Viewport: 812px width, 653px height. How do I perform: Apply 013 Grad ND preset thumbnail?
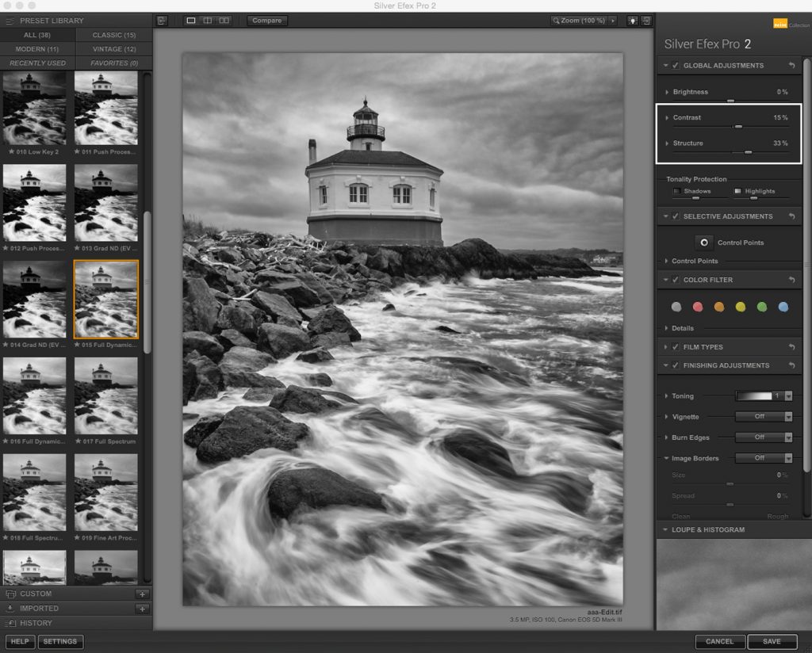[106, 203]
